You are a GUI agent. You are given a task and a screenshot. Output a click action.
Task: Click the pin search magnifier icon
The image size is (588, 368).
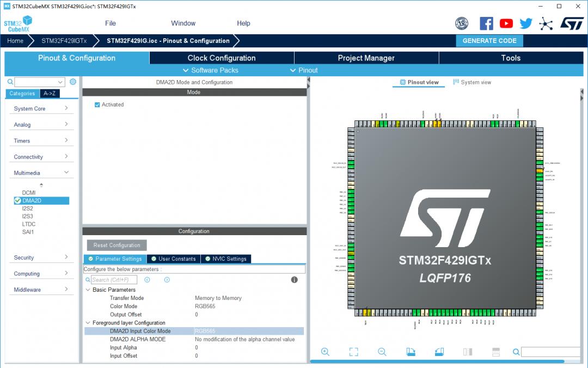(x=516, y=352)
